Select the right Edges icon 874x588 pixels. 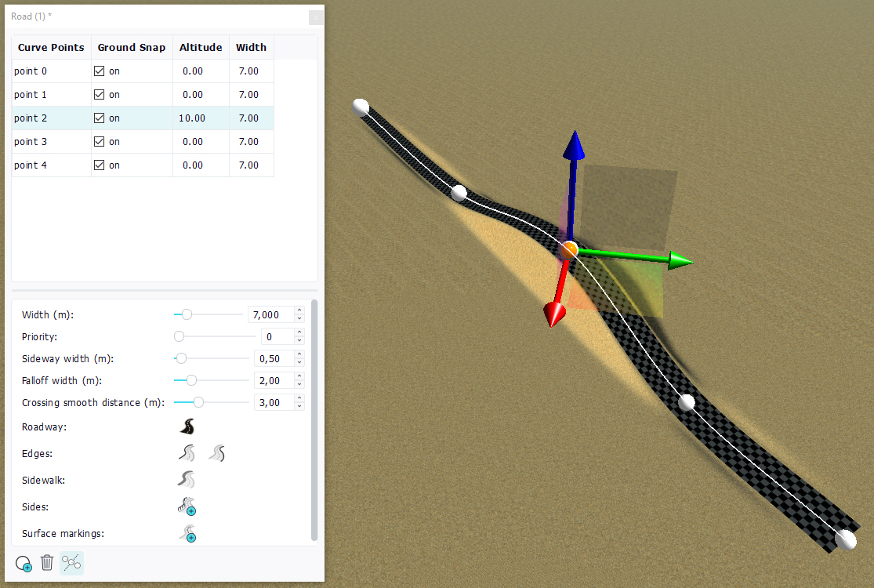point(217,453)
